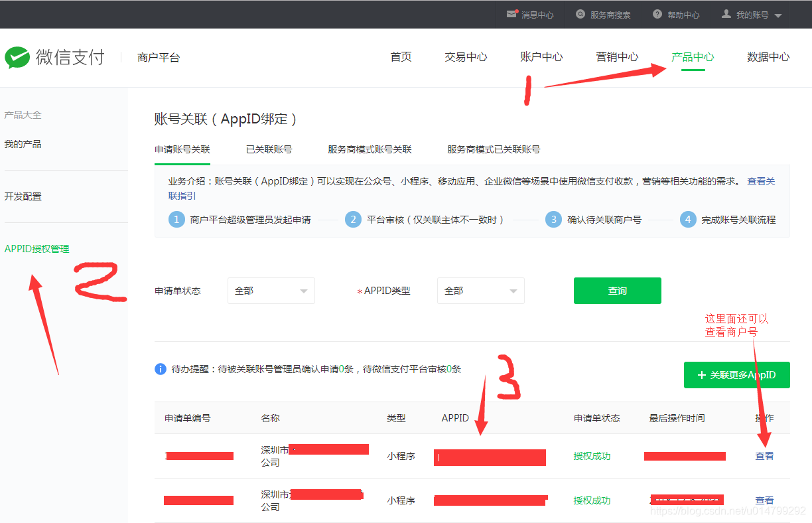Click the 商户平台超级管理员发起申请 step text
The image size is (812, 523).
[x=250, y=220]
